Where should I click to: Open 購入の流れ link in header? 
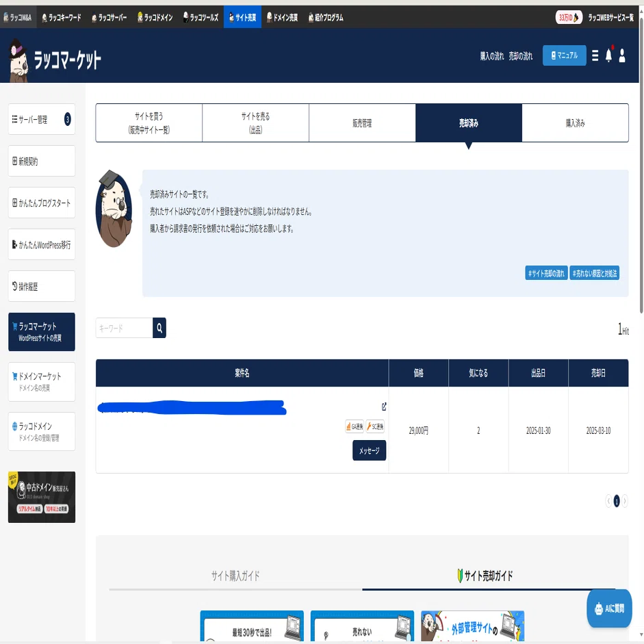[491, 56]
